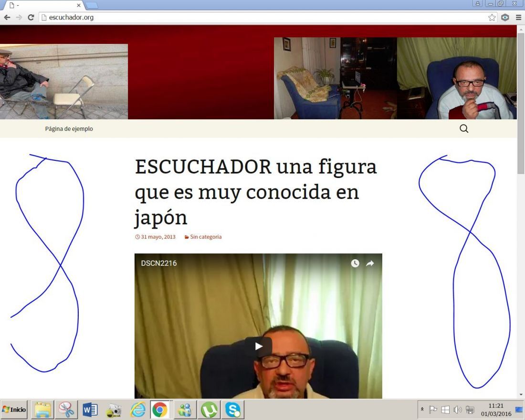Viewport: 525px width, 420px height.
Task: Open the Chrome hamburger menu
Action: click(518, 17)
